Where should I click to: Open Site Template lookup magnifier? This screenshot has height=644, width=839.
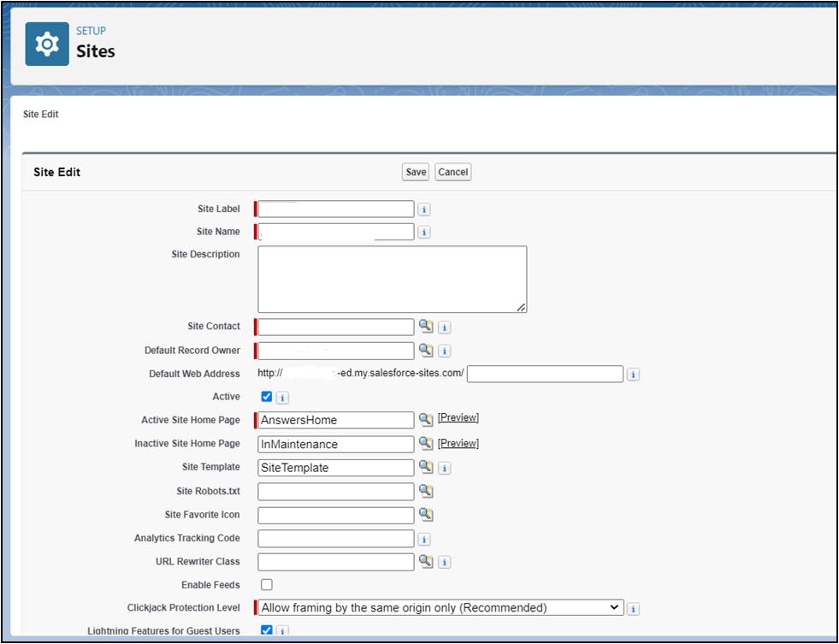click(426, 467)
